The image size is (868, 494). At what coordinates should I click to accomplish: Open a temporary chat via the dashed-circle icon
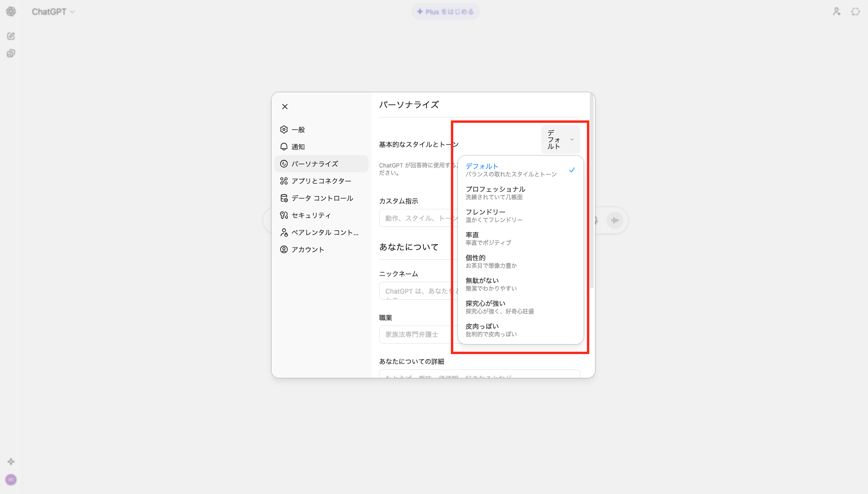click(x=855, y=11)
